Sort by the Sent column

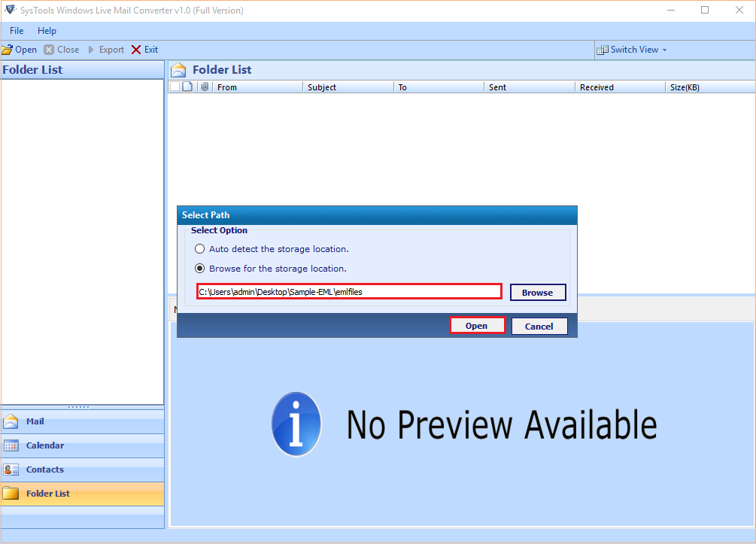530,87
